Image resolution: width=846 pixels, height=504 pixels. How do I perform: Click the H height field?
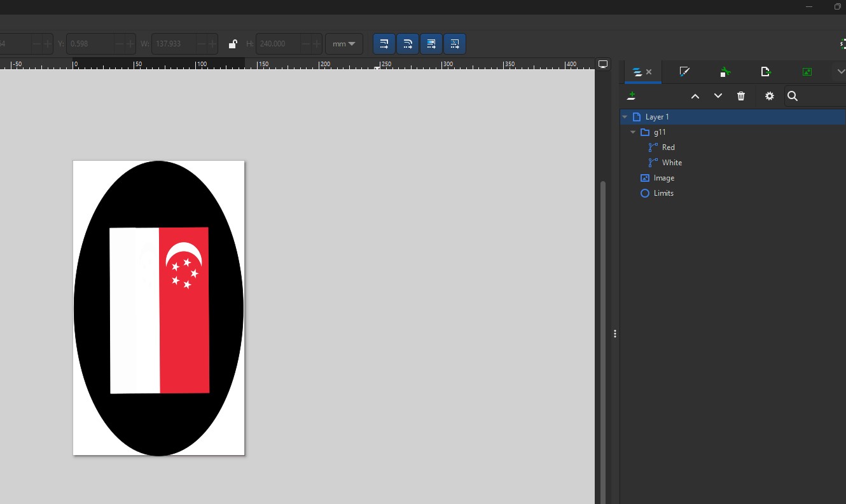[277, 44]
